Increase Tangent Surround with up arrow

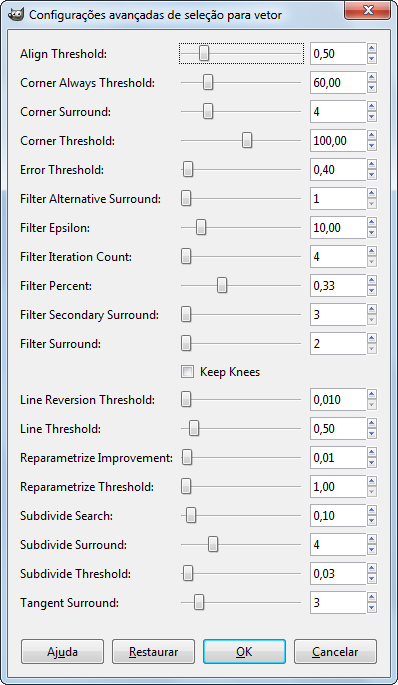(372, 598)
